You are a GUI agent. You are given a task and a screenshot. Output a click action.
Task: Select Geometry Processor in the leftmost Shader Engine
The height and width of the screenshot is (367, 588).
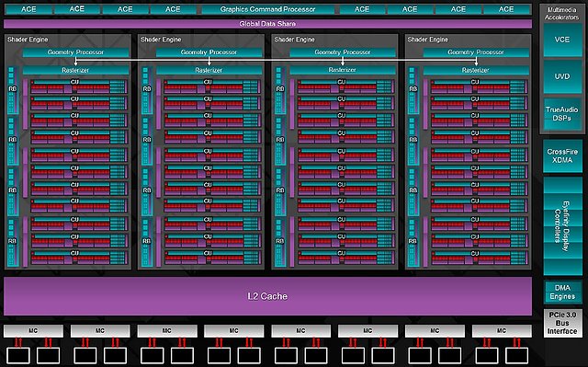click(x=75, y=52)
